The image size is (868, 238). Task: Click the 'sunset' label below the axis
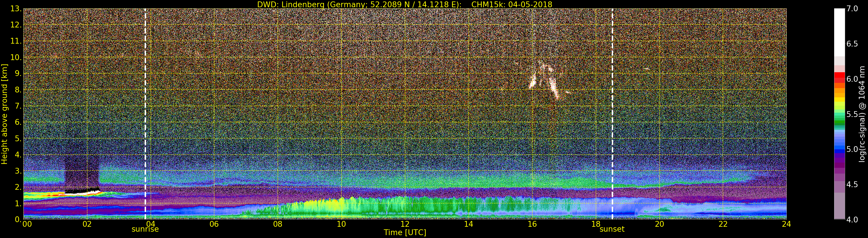pyautogui.click(x=612, y=229)
